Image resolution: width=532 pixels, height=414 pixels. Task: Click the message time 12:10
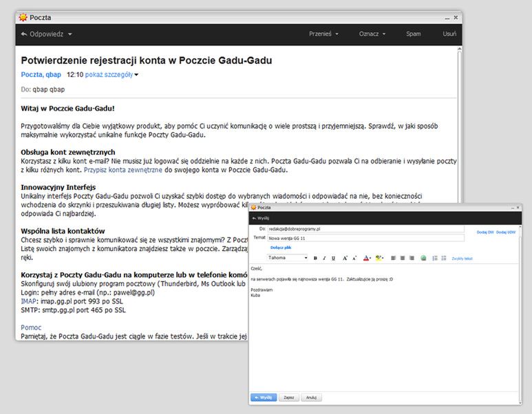[74, 74]
